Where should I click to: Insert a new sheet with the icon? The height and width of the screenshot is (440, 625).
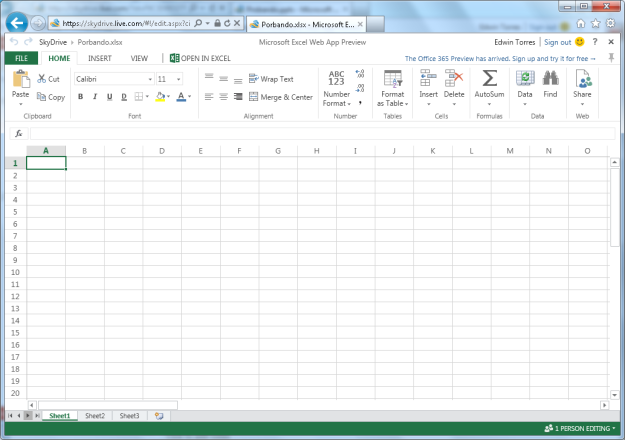click(159, 416)
